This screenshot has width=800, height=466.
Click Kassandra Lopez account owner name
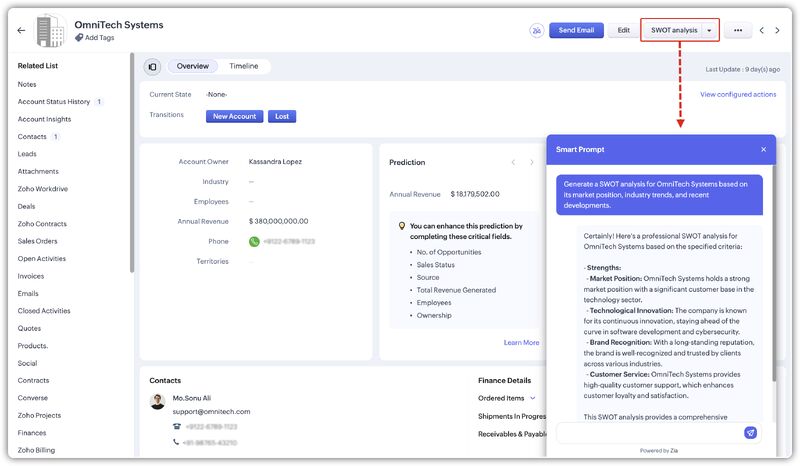click(275, 162)
